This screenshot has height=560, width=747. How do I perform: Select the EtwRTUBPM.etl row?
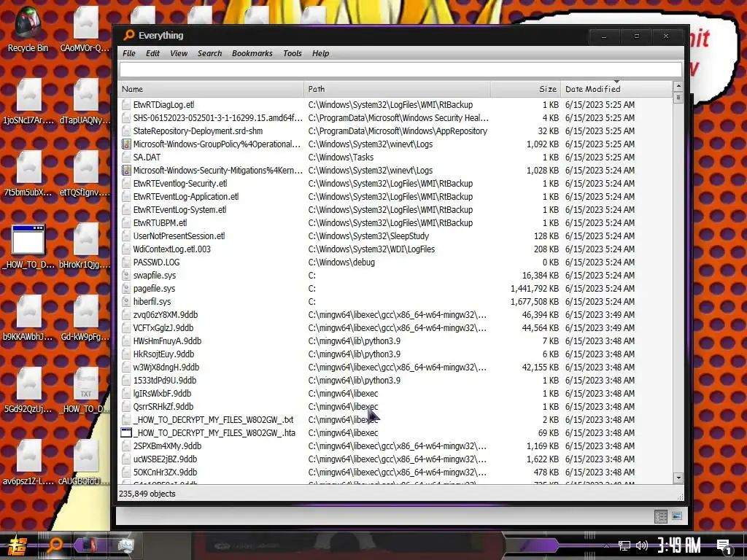(395, 223)
